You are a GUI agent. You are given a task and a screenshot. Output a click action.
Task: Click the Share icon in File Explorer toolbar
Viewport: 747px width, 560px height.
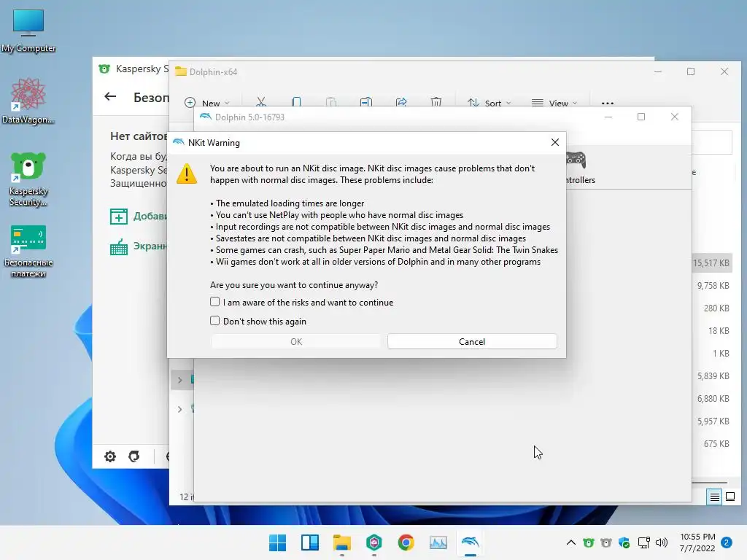(x=401, y=102)
